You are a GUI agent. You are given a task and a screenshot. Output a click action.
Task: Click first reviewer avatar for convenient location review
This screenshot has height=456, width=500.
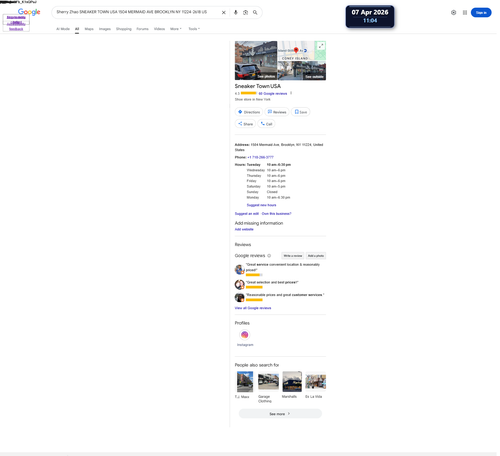click(239, 269)
